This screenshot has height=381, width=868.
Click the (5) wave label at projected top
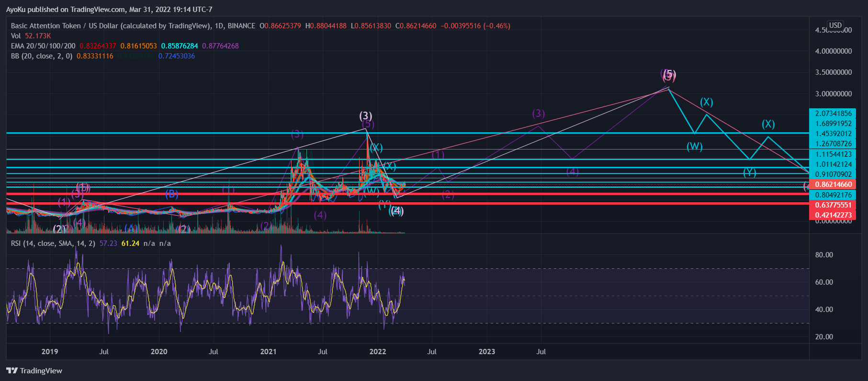pos(669,75)
